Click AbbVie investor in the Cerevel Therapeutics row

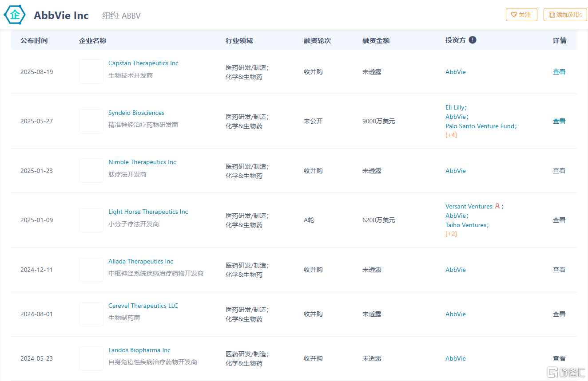[x=456, y=314]
